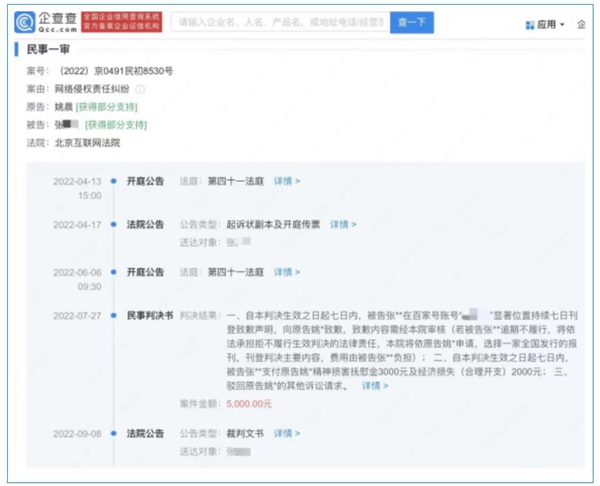
Task: Click the timeline dot for 2022-04-13 开庭公告
Action: click(x=114, y=181)
